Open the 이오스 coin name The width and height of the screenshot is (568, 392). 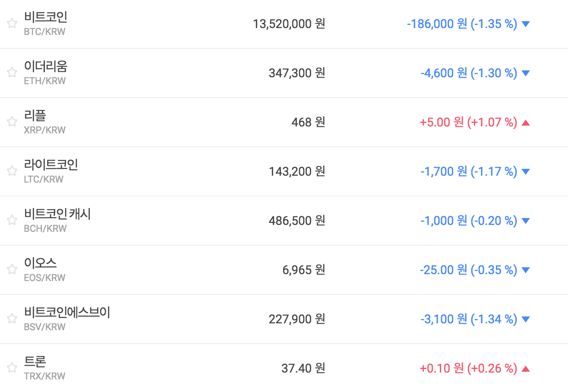click(x=41, y=263)
